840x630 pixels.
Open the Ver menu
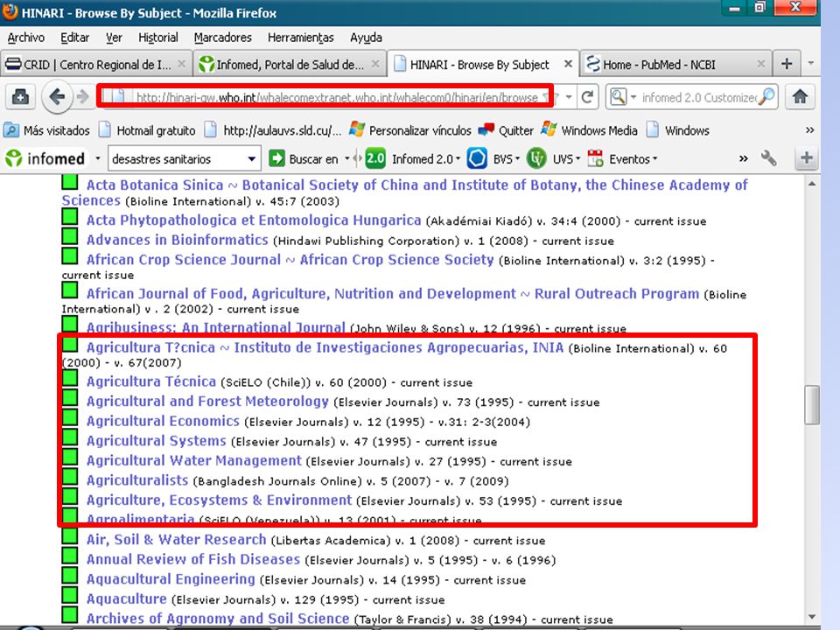pyautogui.click(x=114, y=38)
